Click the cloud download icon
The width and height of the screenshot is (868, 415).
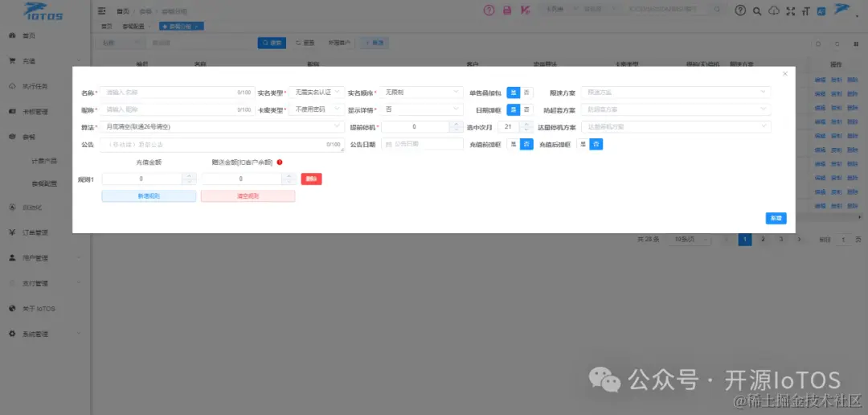(775, 10)
